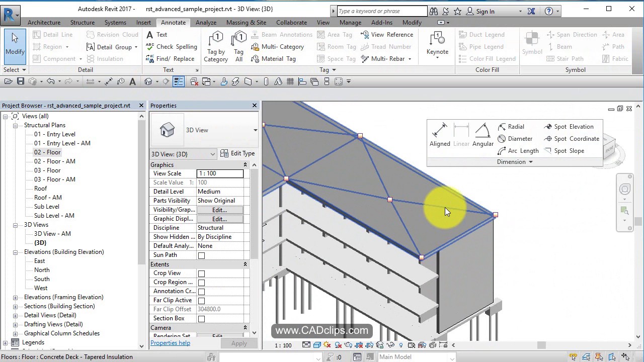
Task: Click the Check Spelling tool
Action: pos(172,47)
